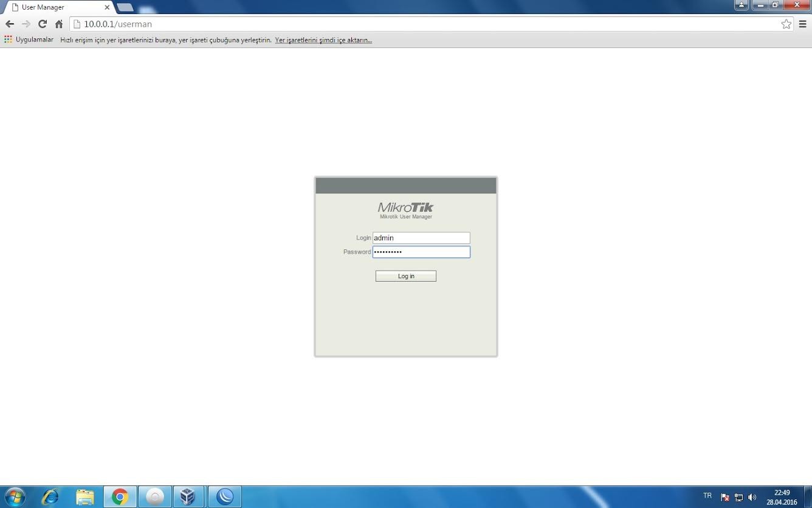Open a new tab in Chrome
The image size is (812, 508).
tap(125, 7)
